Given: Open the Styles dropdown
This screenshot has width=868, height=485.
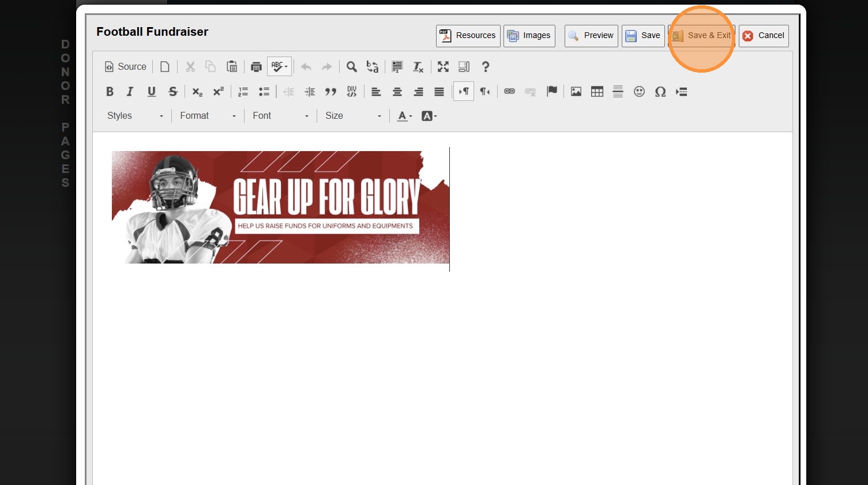Looking at the screenshot, I should click(x=135, y=116).
